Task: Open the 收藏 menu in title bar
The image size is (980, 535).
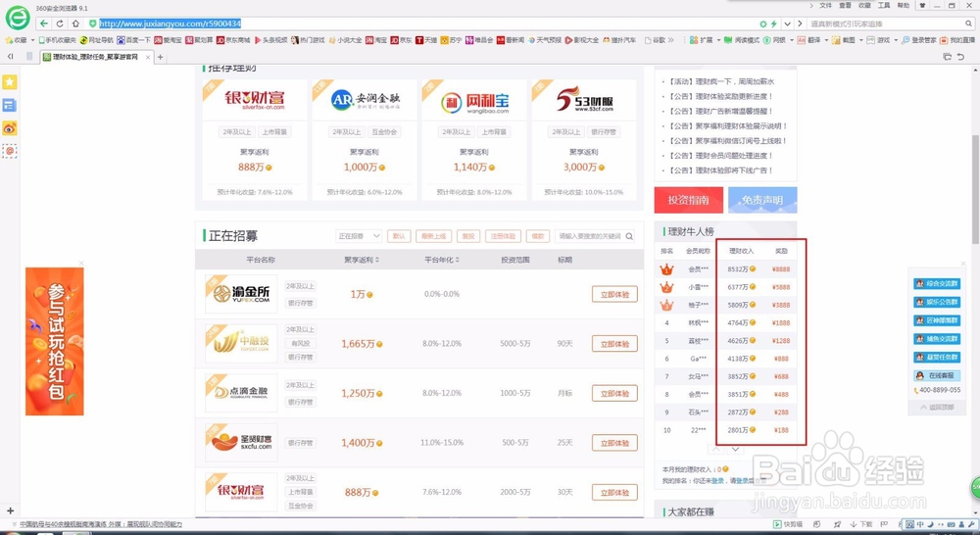Action: pos(864,6)
